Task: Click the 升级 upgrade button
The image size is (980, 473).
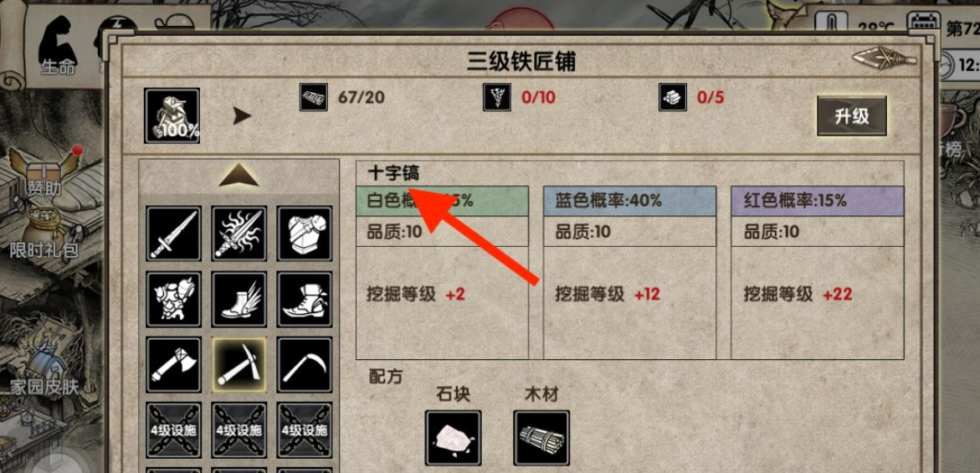Action: (851, 116)
